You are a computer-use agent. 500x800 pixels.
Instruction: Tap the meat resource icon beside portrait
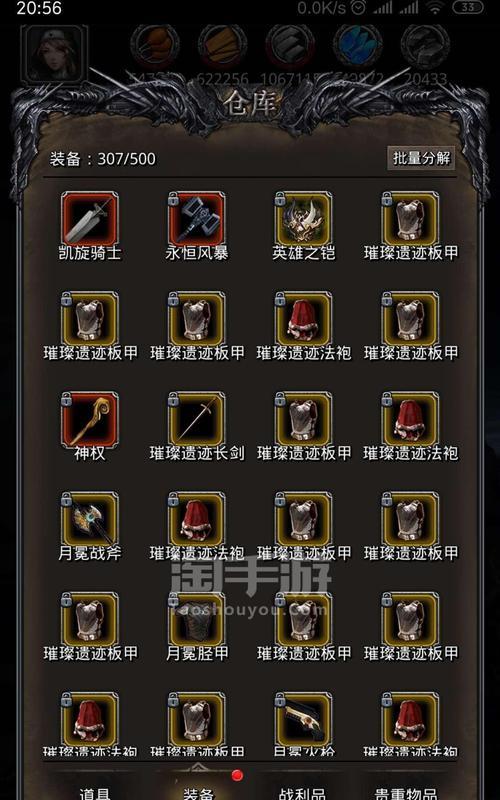pyautogui.click(x=155, y=46)
